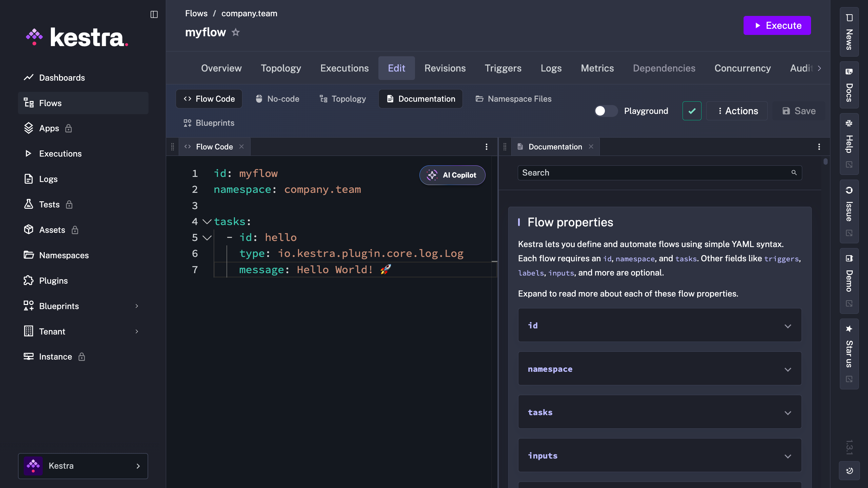Click the search magnifier in Documentation
Image resolution: width=868 pixels, height=488 pixels.
[794, 173]
